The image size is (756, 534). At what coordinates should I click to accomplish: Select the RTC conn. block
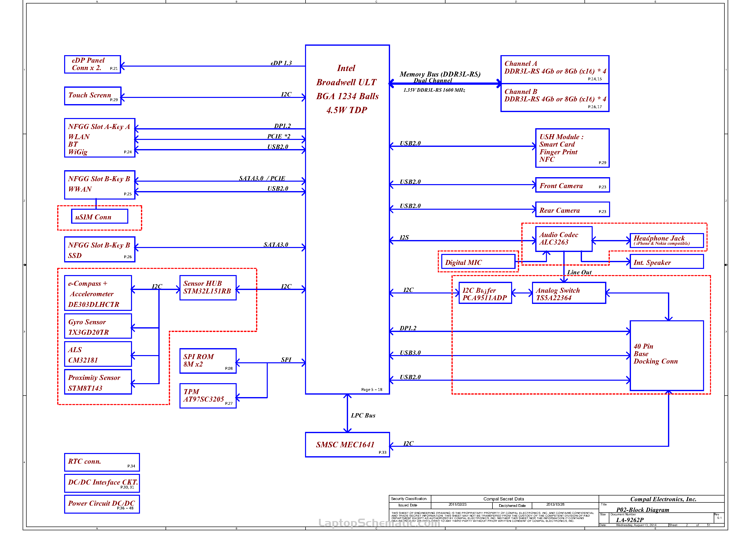102,462
